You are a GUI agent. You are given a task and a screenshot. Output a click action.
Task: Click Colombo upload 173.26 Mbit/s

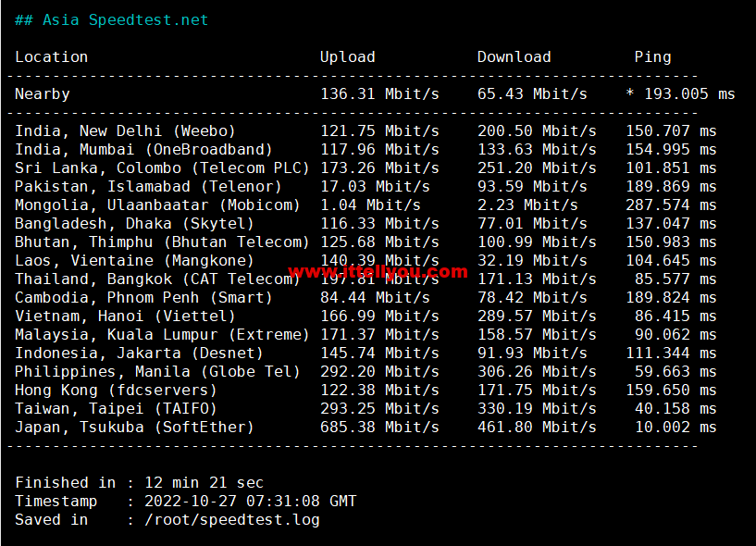click(x=380, y=168)
